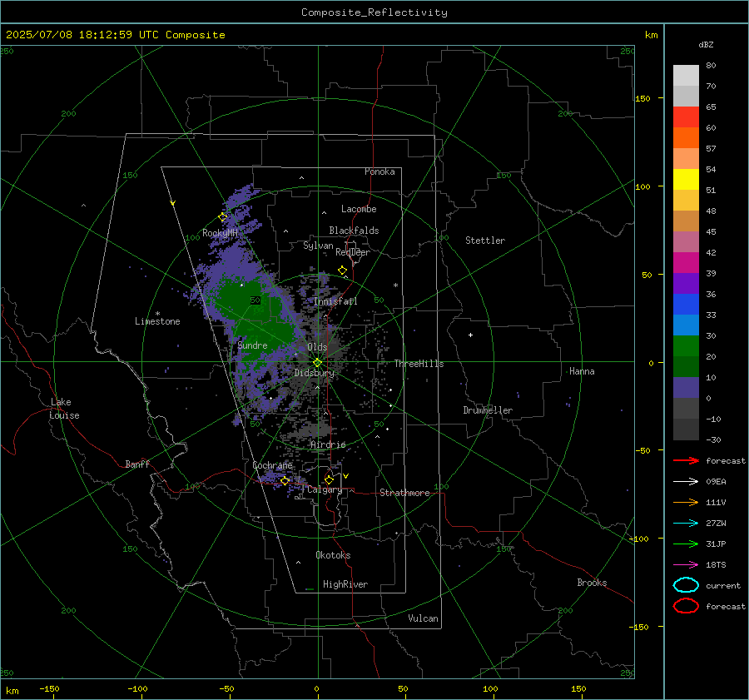
Task: Click the red forecast ellipse icon
Action: (x=686, y=606)
